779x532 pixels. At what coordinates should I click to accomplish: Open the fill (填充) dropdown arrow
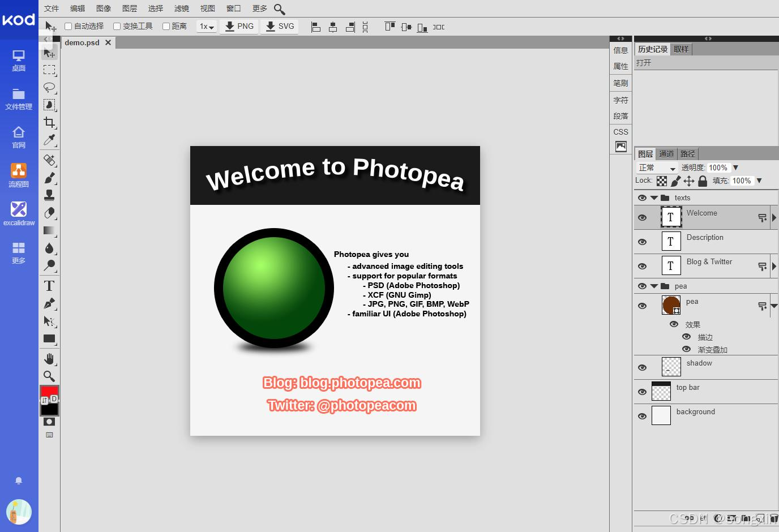[x=759, y=181]
